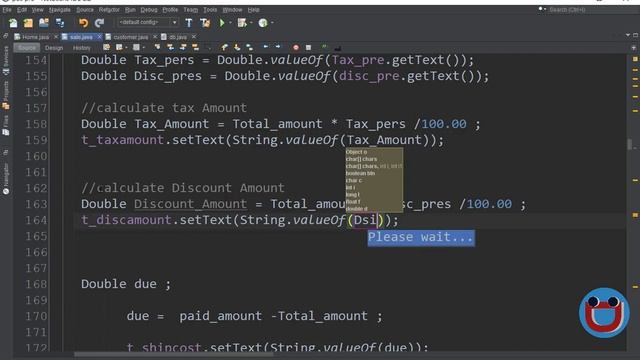Open the Edit menu
Screen dimensions: 640x360
[22, 10]
